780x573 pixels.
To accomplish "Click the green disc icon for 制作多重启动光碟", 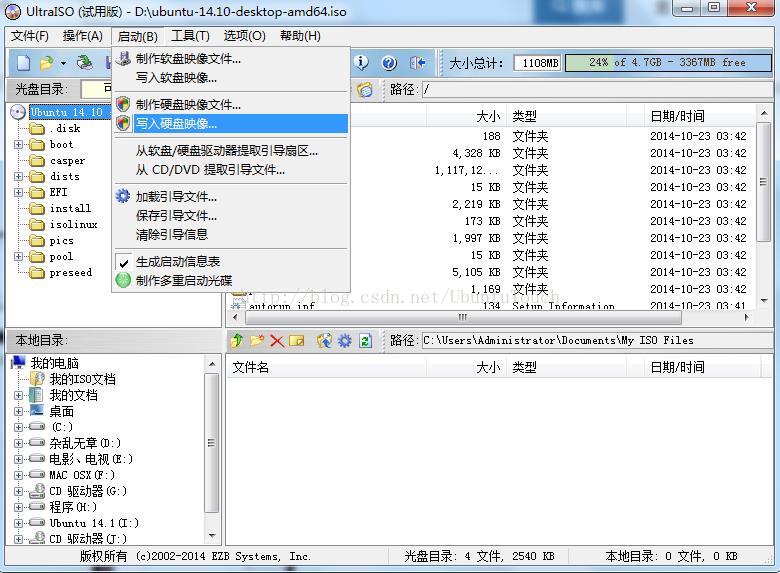I will [123, 280].
